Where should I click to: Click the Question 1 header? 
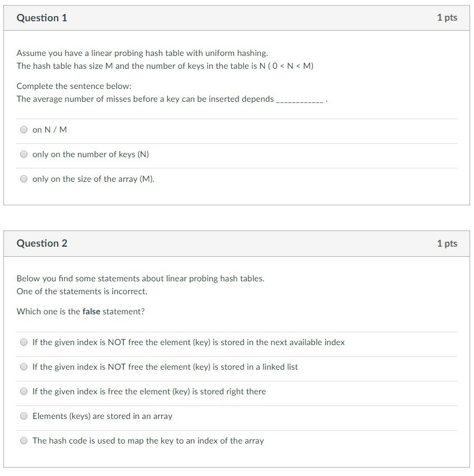coord(41,17)
